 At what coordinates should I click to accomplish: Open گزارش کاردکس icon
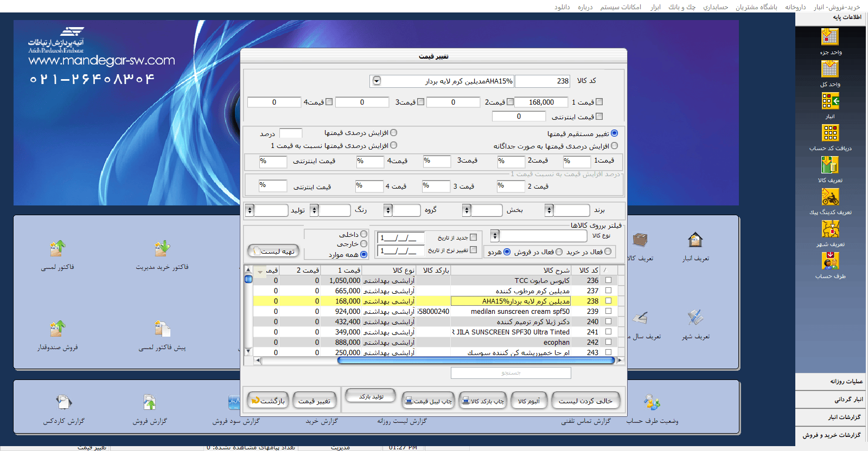(x=63, y=402)
